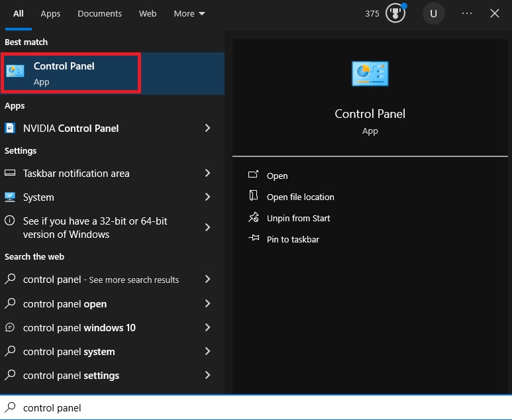Click the Unpin from Start icon
Viewport: 512px width, 420px height.
tap(253, 217)
